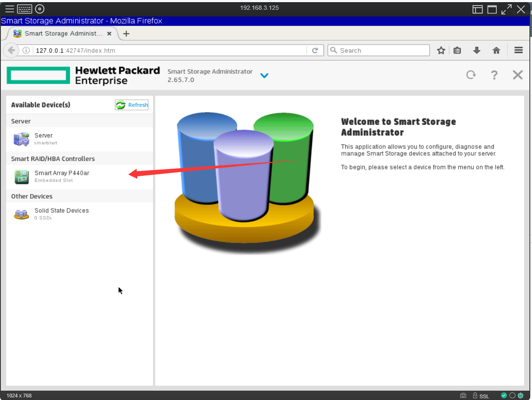Viewport: 532px width, 400px height.
Task: Open the Firefox hamburger menu
Action: (518, 50)
